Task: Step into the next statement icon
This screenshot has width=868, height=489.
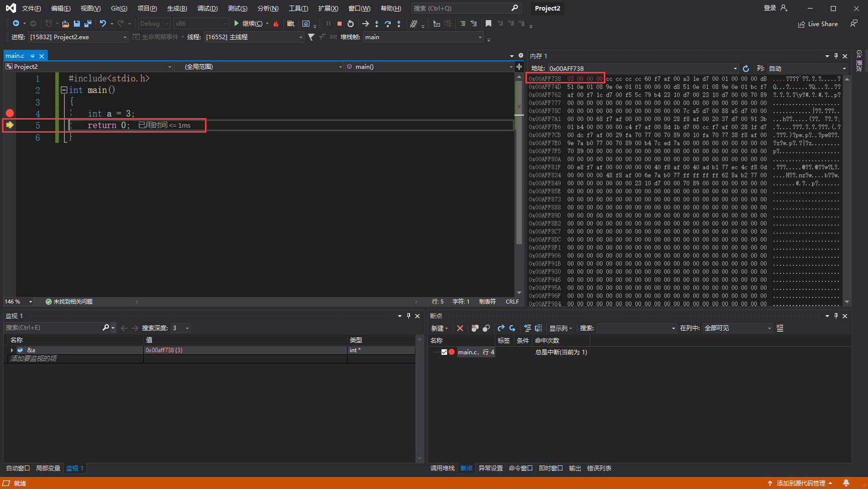Action: pos(377,24)
